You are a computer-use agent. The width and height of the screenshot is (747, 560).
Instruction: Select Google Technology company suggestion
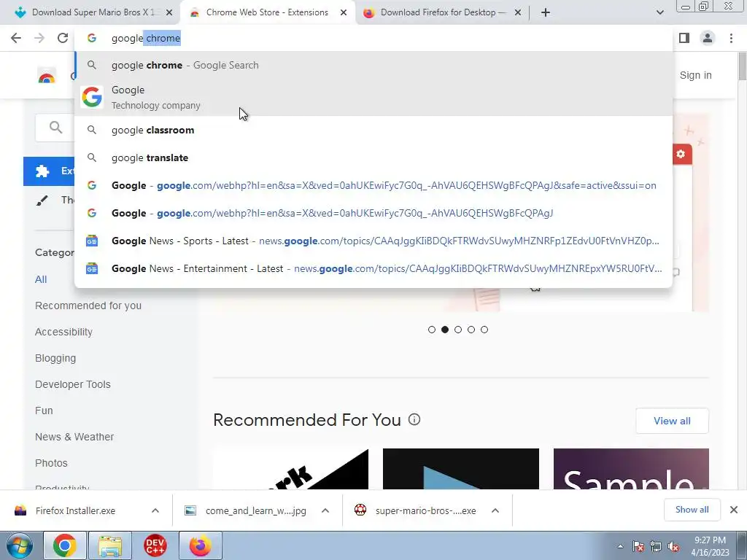(x=373, y=97)
